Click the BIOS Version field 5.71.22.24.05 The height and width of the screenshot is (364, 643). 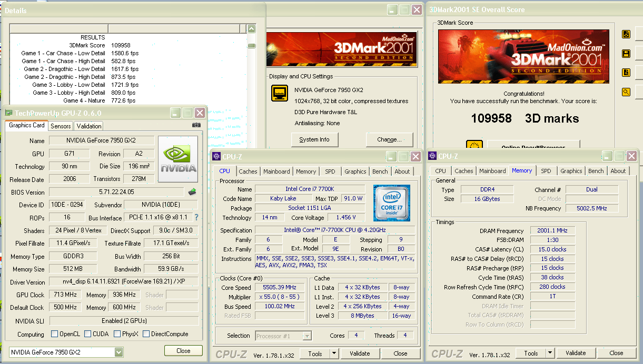117,192
